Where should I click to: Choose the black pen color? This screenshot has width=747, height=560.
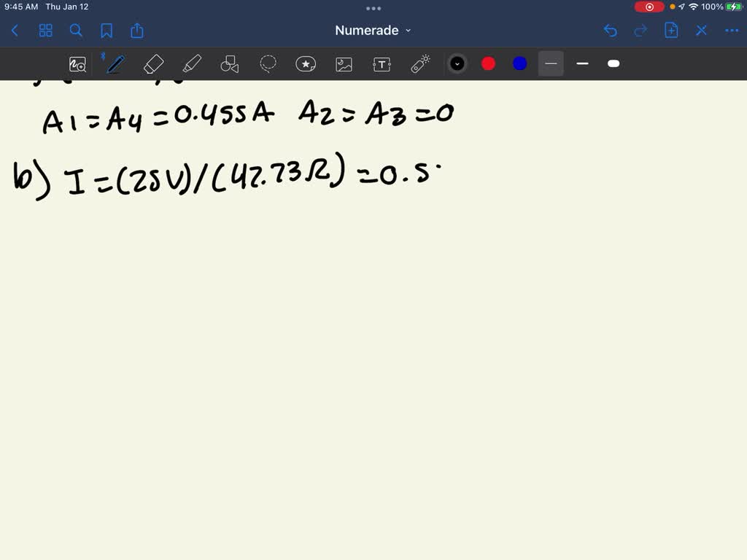457,64
